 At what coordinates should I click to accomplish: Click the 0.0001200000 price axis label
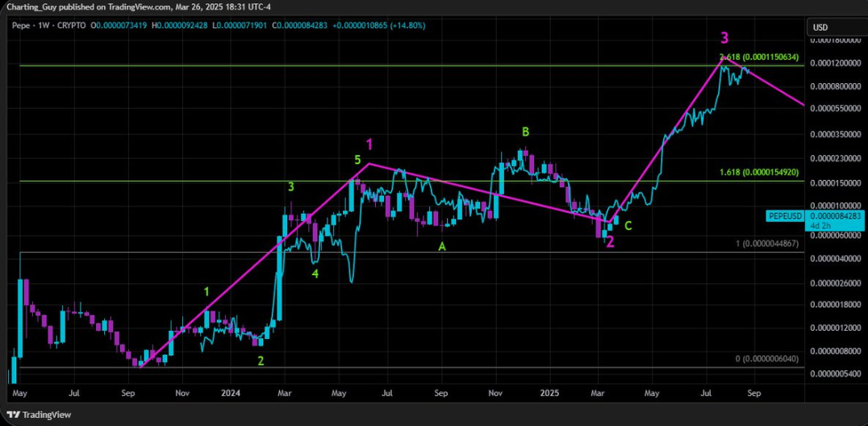click(x=834, y=63)
